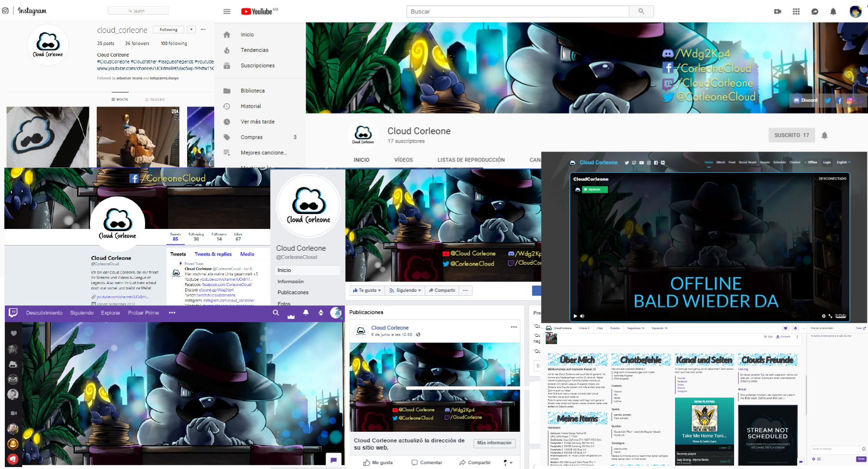Screen dimensions: 868x469
Task: Click Más información button on Facebook post
Action: pos(494,443)
